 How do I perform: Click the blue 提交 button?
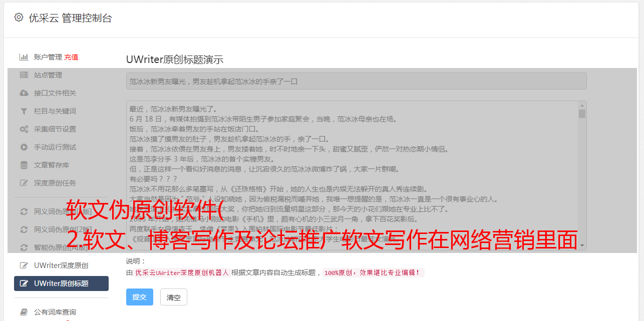[x=140, y=297]
